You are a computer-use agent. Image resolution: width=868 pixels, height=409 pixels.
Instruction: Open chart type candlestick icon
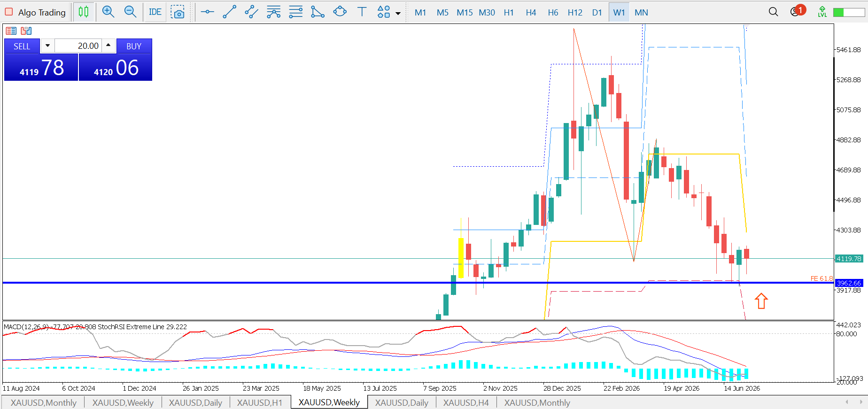tap(84, 12)
